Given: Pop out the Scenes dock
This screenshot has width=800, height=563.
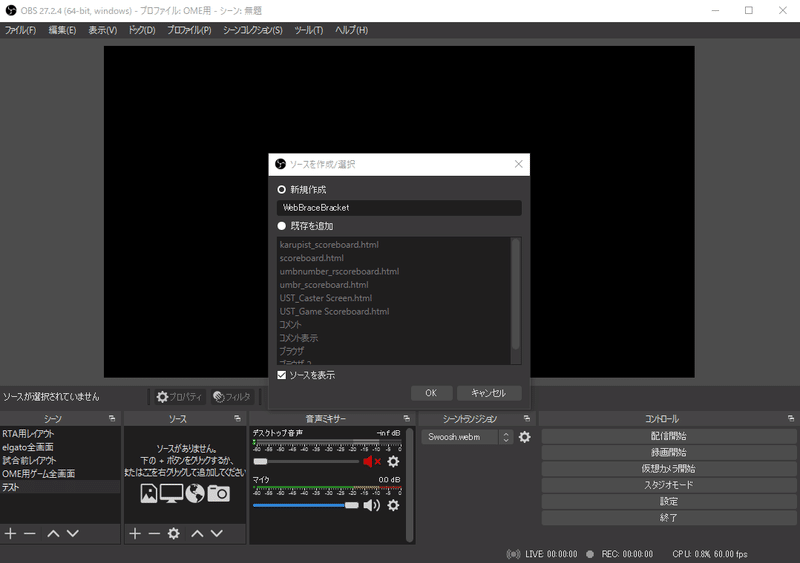Looking at the screenshot, I should click(112, 419).
